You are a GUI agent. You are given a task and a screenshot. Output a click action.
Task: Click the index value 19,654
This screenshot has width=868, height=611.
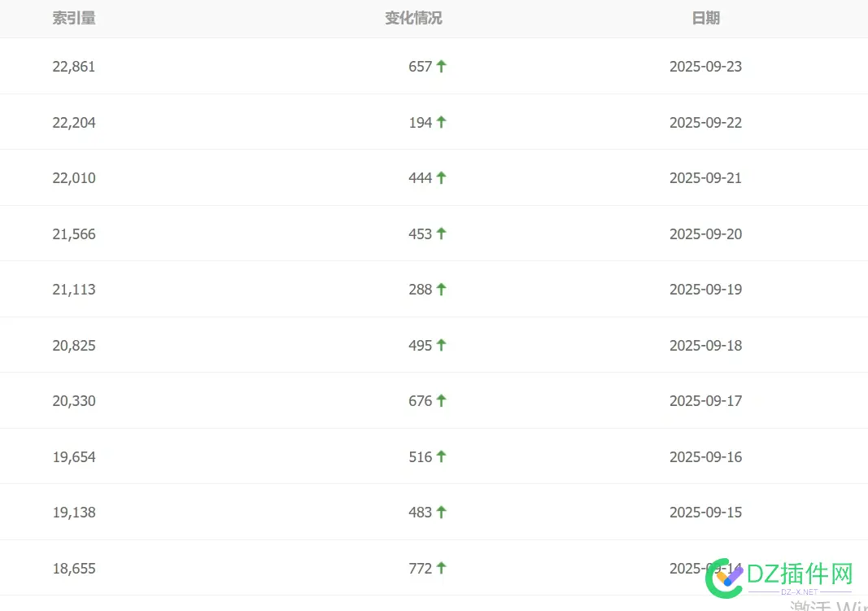point(74,457)
